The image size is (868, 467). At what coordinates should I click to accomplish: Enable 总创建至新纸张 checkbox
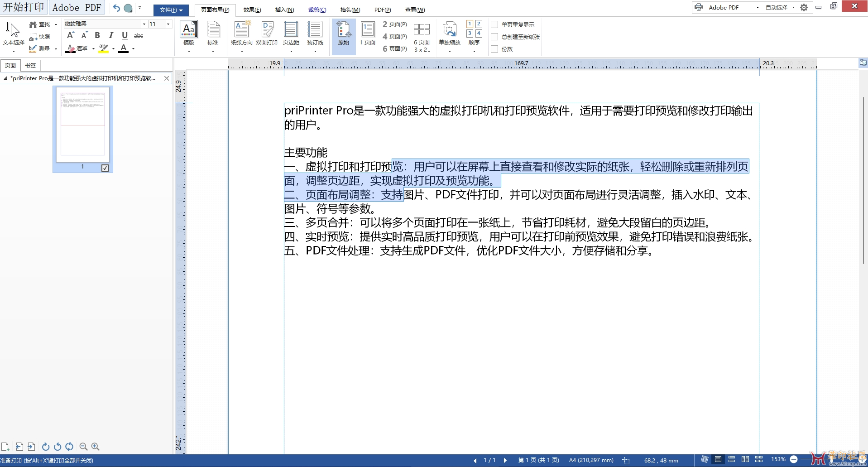[494, 37]
